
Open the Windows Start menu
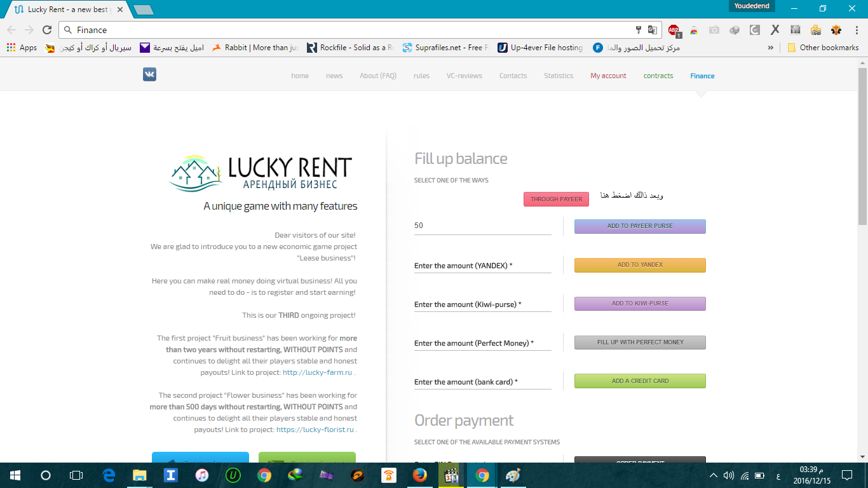click(15, 475)
